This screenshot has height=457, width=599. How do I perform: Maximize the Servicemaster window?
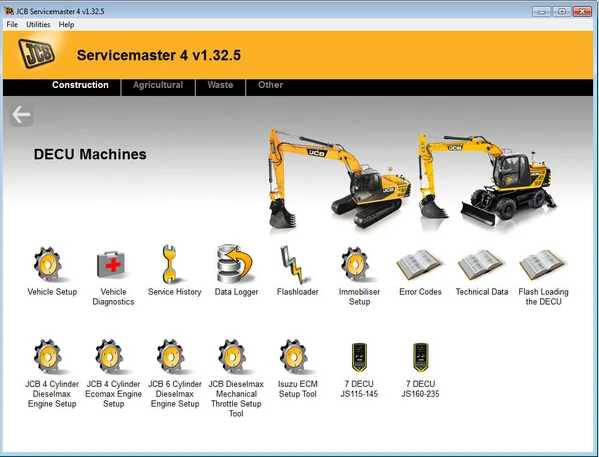pyautogui.click(x=562, y=11)
